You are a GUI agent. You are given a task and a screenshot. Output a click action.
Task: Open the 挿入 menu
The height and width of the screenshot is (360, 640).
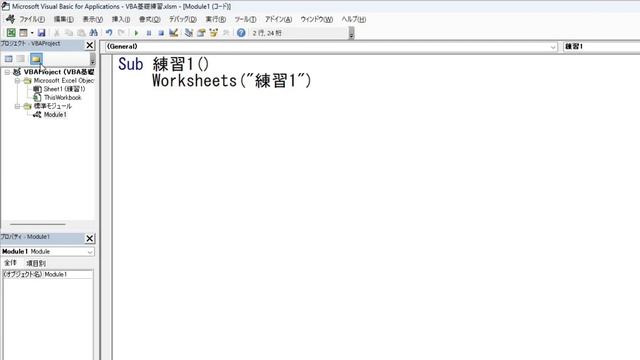tap(121, 19)
